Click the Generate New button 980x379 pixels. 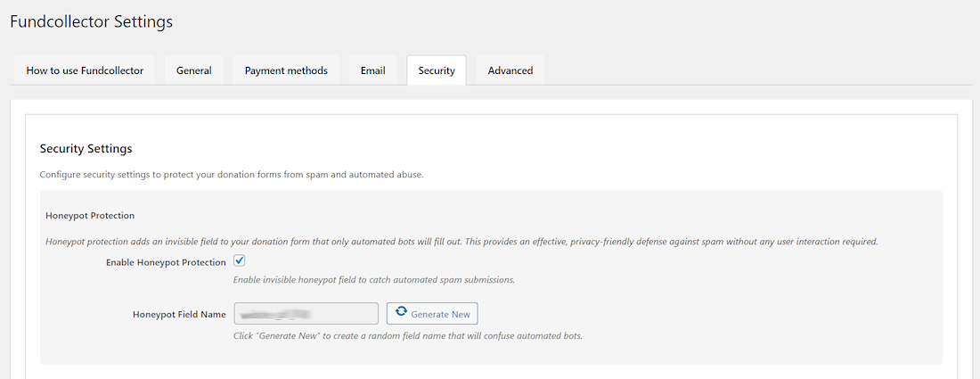(432, 313)
